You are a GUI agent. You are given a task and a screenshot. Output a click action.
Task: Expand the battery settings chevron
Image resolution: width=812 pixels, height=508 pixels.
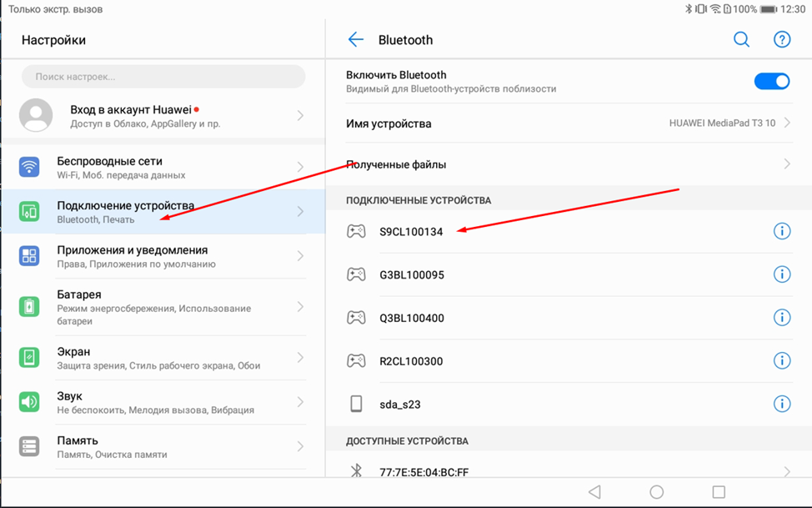pyautogui.click(x=300, y=307)
